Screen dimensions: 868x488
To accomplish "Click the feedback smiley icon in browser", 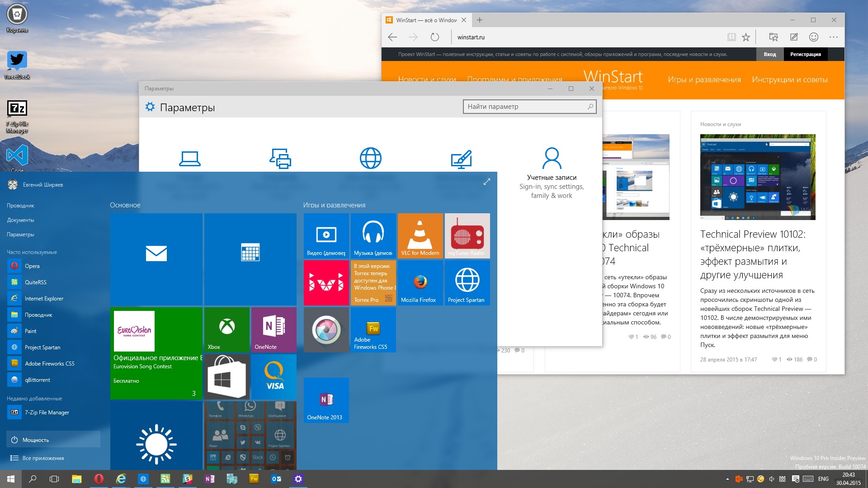I will (x=814, y=37).
